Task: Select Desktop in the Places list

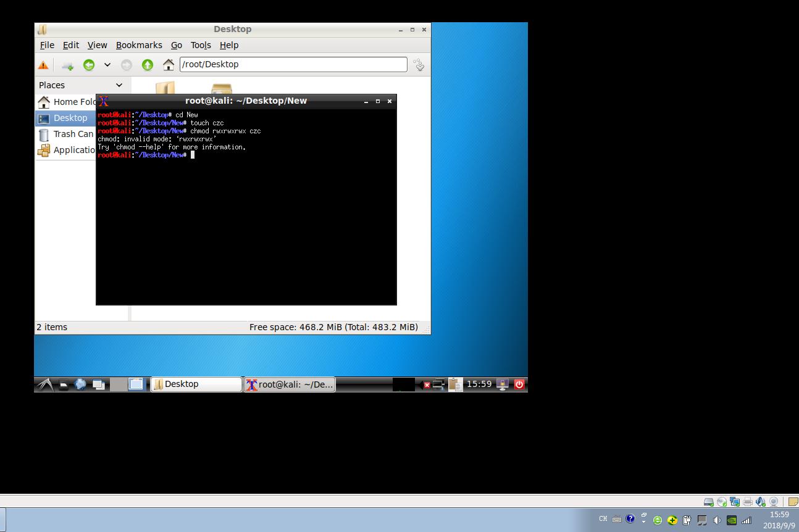Action: click(x=65, y=118)
